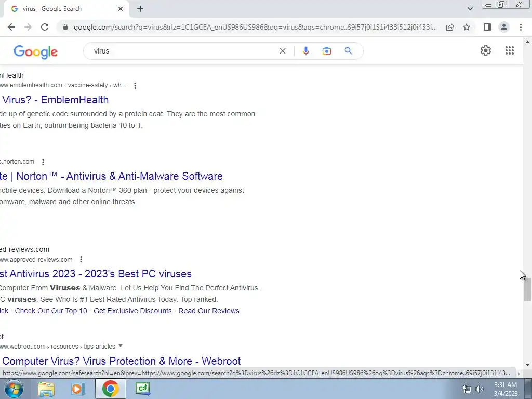Click the browser forward arrow
This screenshot has width=532, height=399.
pos(28,27)
